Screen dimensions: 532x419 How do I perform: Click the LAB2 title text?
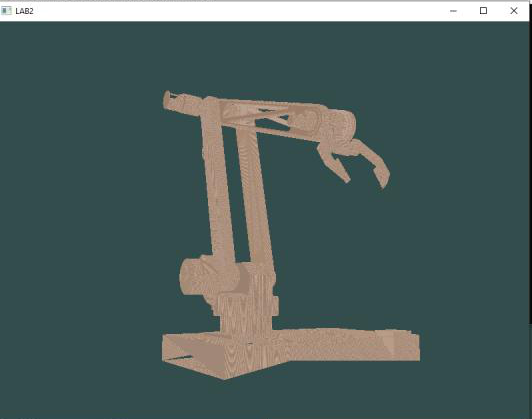(24, 11)
